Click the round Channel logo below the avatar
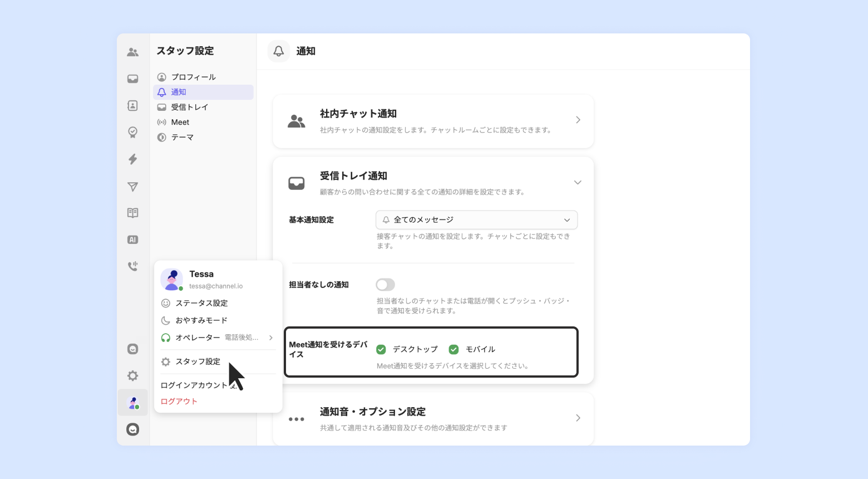Viewport: 868px width, 479px height. (x=132, y=429)
